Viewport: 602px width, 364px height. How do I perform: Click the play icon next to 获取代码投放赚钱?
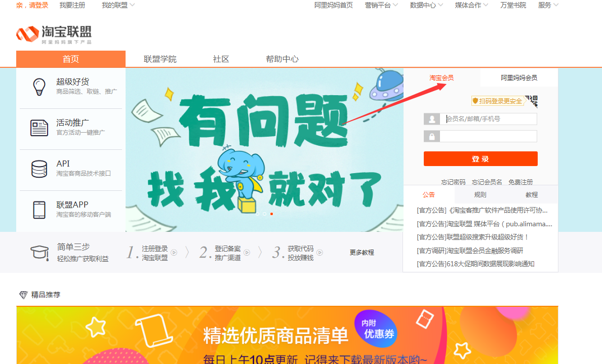click(320, 253)
